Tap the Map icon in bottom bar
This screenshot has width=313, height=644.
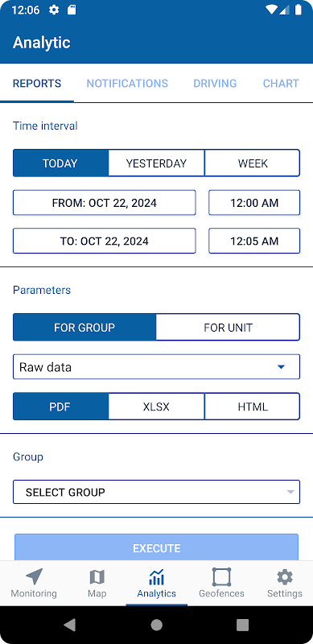pyautogui.click(x=97, y=577)
